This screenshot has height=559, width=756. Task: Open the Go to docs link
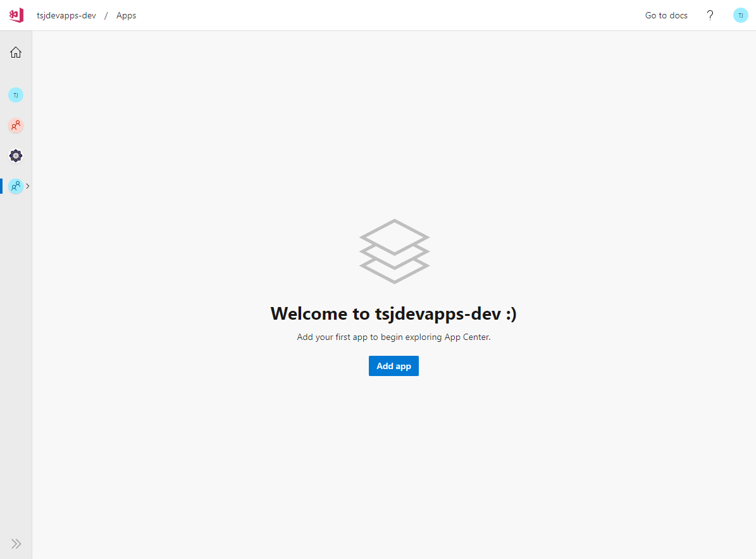tap(666, 15)
